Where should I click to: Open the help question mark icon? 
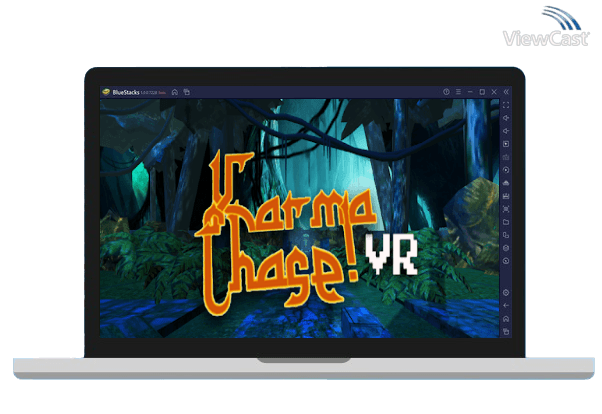point(446,92)
